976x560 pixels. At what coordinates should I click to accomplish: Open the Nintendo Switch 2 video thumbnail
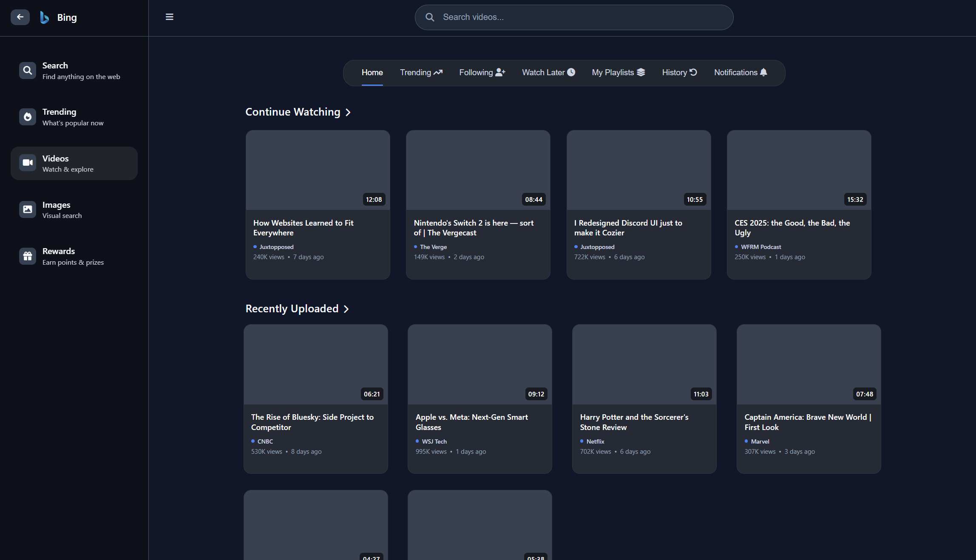point(478,170)
